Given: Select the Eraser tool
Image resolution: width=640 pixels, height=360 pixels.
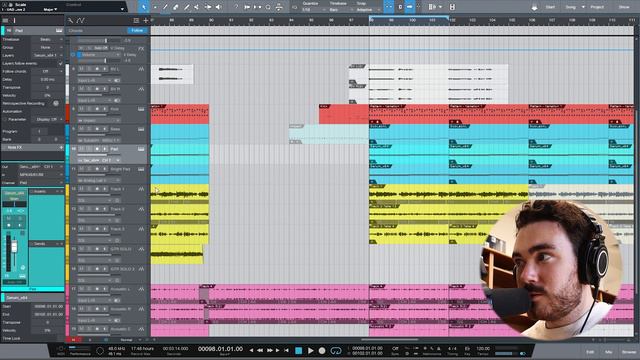Looking at the screenshot, I should click(x=176, y=7).
